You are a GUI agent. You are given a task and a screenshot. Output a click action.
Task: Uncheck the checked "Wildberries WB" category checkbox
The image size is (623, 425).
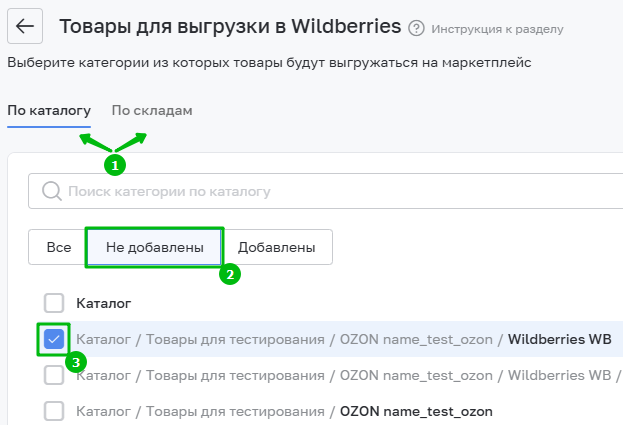pos(54,339)
